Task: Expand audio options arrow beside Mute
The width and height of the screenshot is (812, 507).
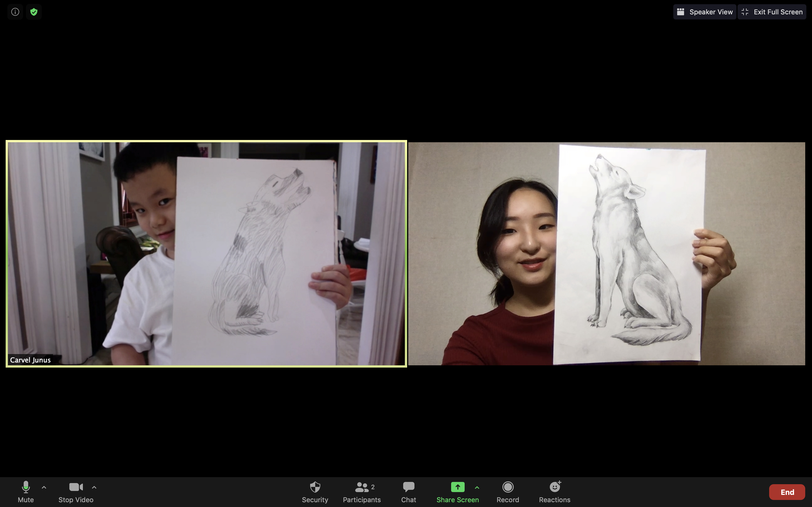Action: pyautogui.click(x=44, y=487)
